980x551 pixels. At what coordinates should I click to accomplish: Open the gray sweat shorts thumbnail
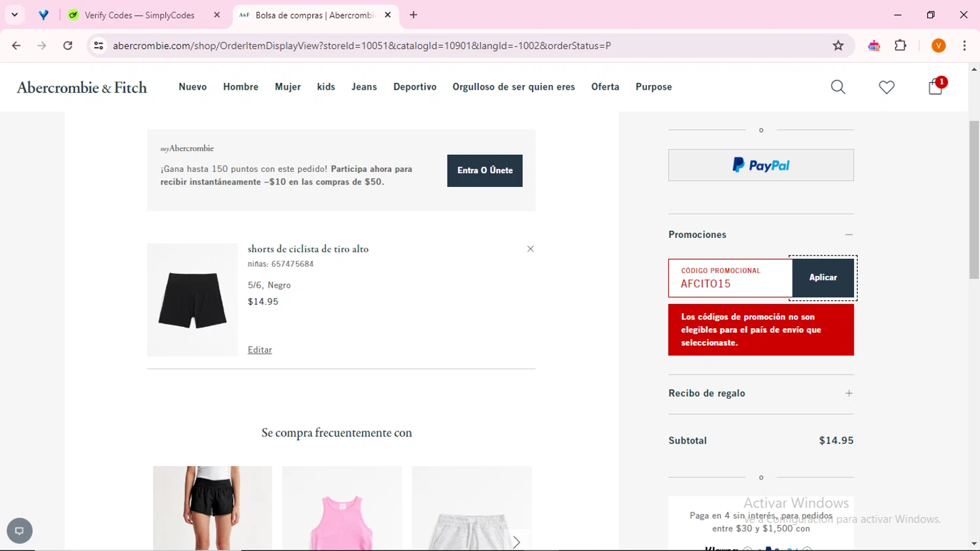pos(472,509)
